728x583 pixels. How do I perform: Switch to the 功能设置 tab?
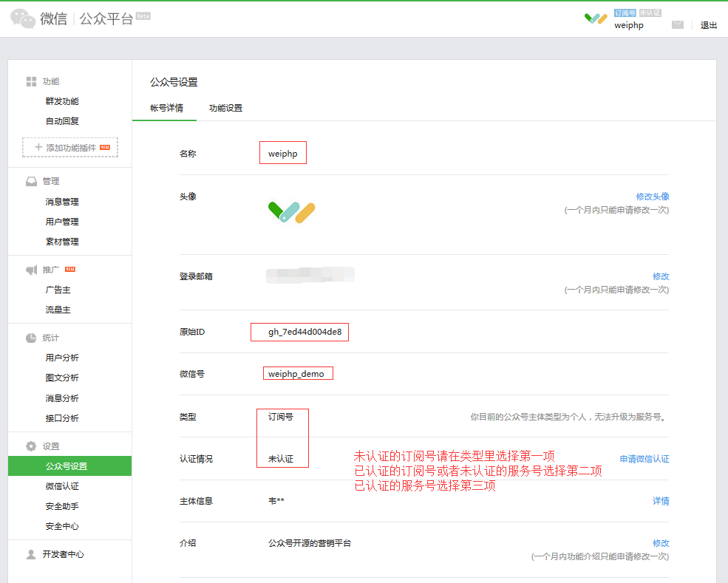(x=225, y=108)
